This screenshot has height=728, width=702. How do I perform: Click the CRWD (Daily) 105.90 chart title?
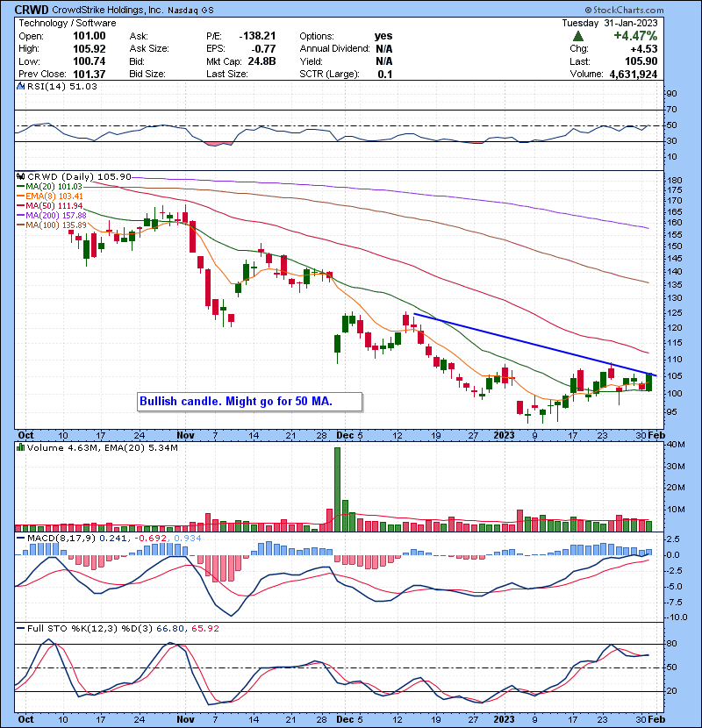tap(80, 177)
